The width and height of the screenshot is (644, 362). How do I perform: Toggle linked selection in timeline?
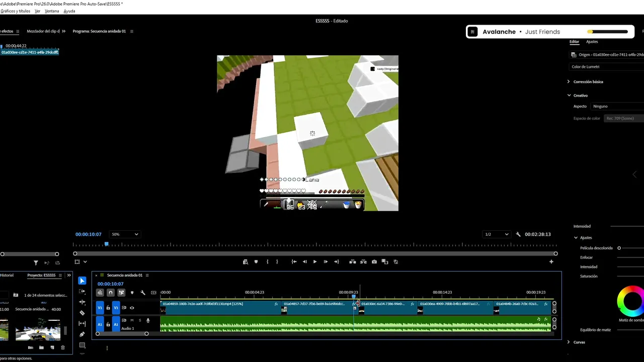point(121,293)
